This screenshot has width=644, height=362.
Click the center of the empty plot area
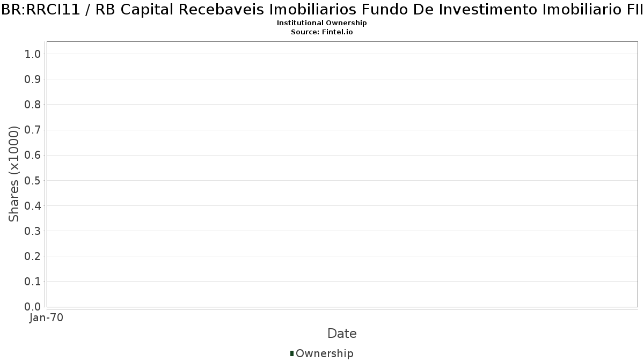(342, 174)
